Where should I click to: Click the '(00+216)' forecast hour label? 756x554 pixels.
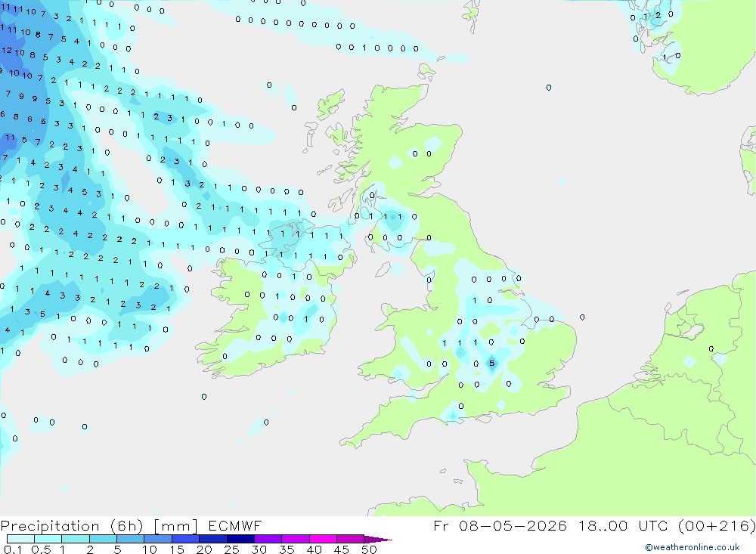(716, 525)
